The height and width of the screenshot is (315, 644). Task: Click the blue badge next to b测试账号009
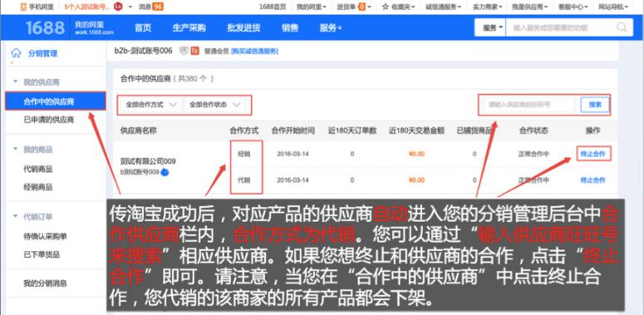pyautogui.click(x=165, y=172)
